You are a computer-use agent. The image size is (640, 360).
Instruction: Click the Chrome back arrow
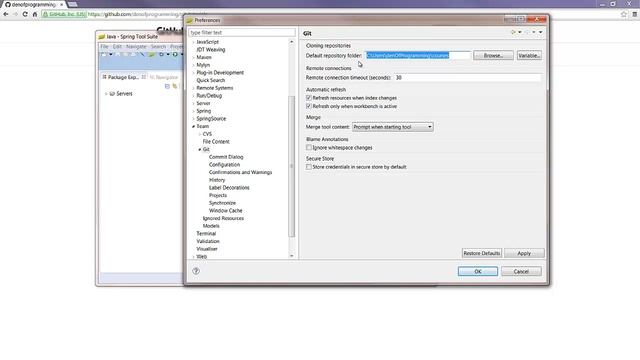click(6, 14)
